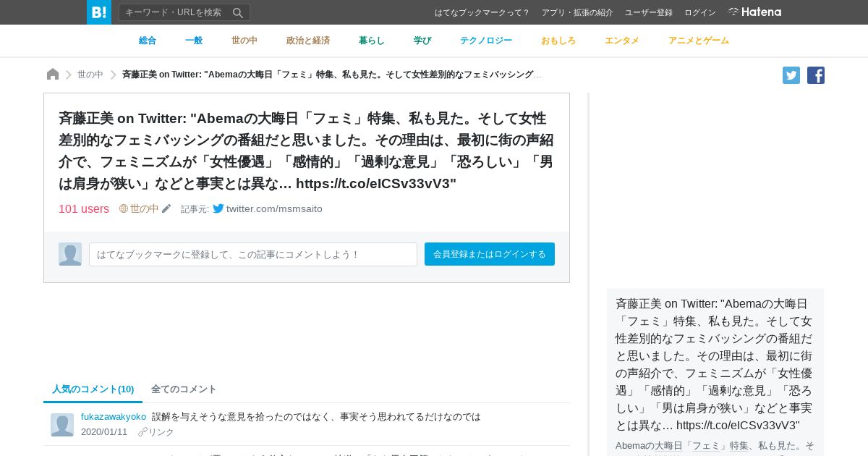
Task: Select 学び category
Action: [x=422, y=41]
